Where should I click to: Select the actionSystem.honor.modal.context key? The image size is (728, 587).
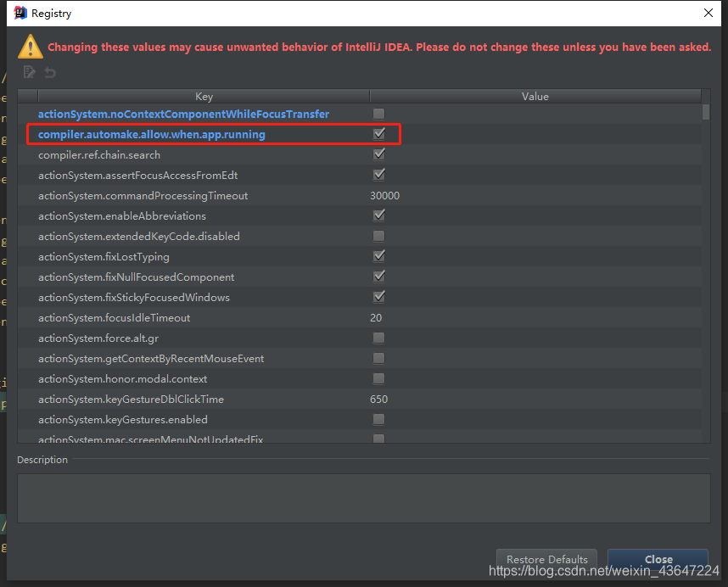pyautogui.click(x=122, y=378)
